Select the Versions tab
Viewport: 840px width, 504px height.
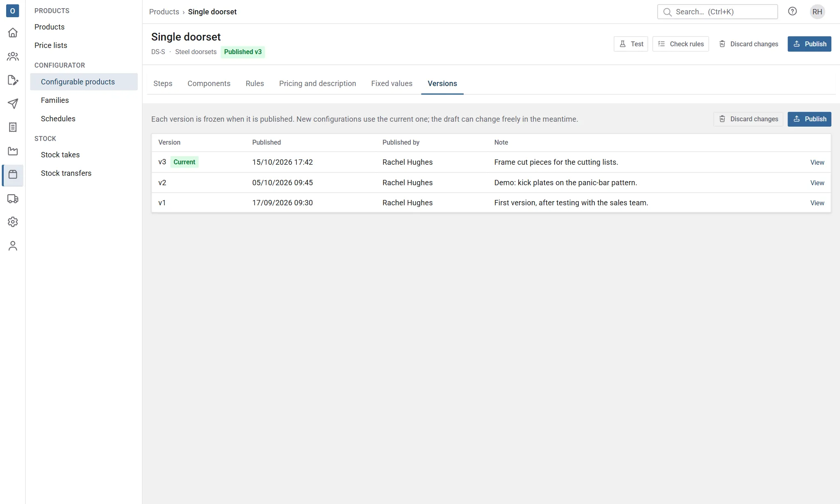(x=442, y=84)
